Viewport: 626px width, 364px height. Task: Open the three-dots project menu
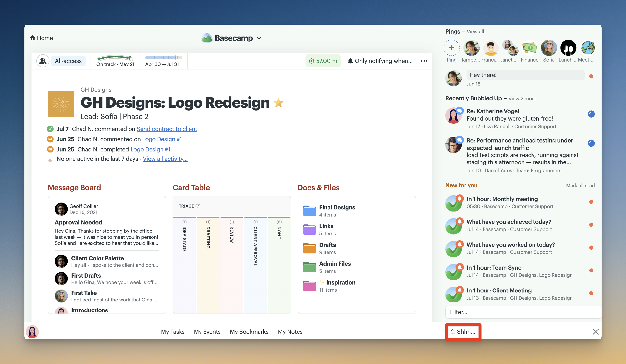click(424, 61)
